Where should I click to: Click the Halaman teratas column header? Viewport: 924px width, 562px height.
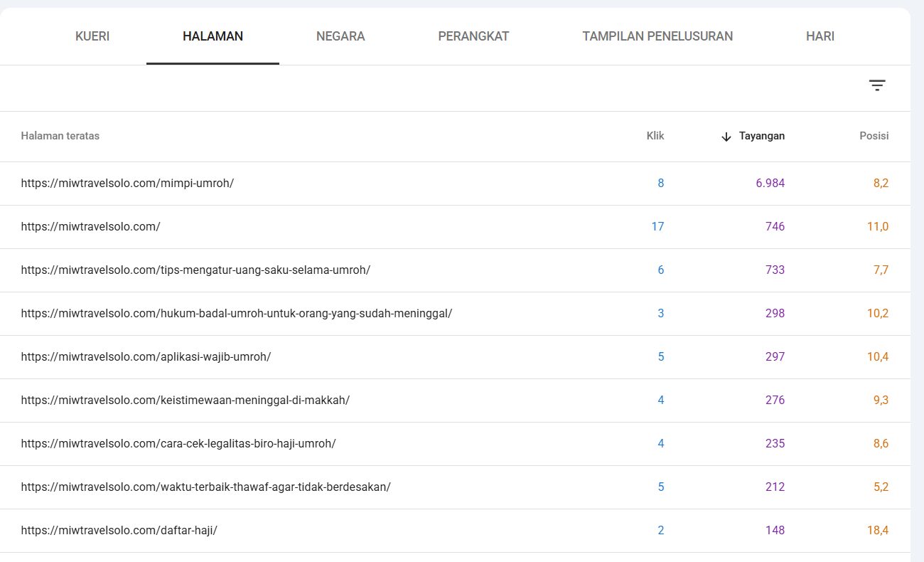click(60, 136)
